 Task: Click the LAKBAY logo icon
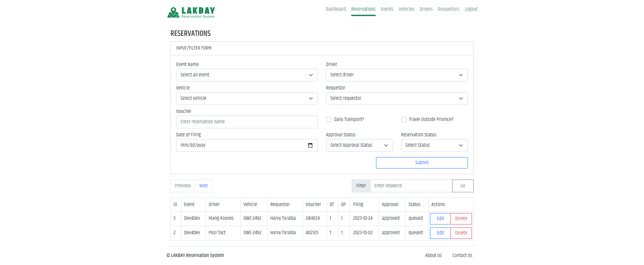[173, 12]
